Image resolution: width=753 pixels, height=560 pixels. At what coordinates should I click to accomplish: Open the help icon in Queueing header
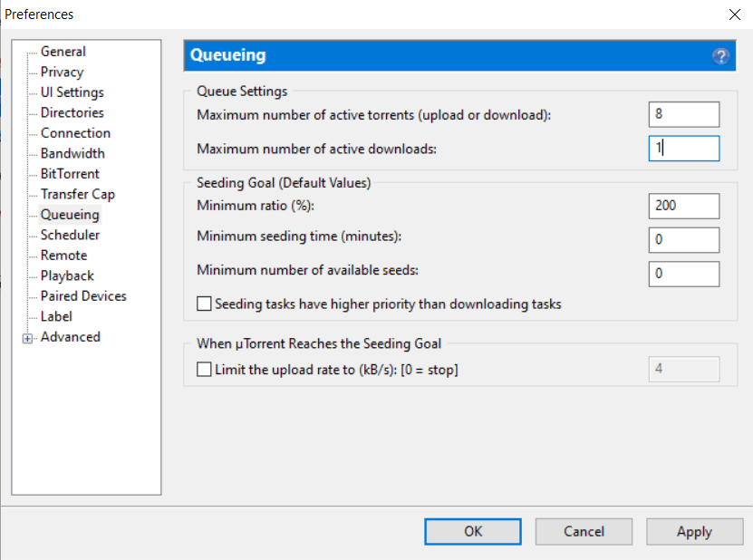(x=720, y=56)
